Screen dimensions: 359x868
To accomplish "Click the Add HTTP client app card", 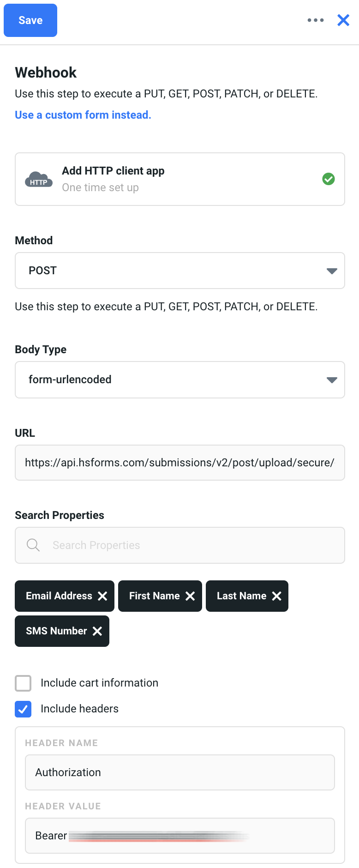I will [x=180, y=179].
